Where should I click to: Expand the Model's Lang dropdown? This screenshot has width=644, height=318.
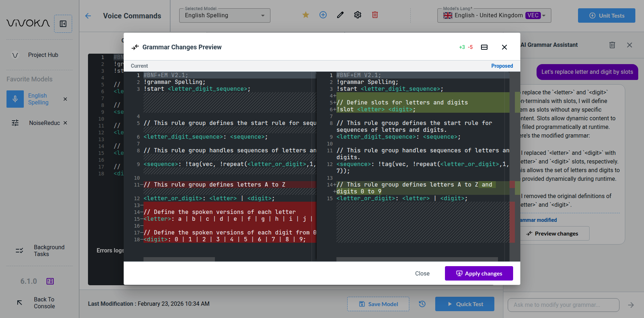(x=494, y=15)
